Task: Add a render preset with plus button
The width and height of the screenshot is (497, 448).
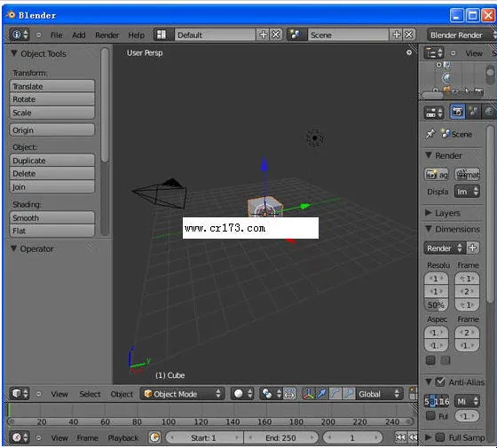Action: pos(472,248)
